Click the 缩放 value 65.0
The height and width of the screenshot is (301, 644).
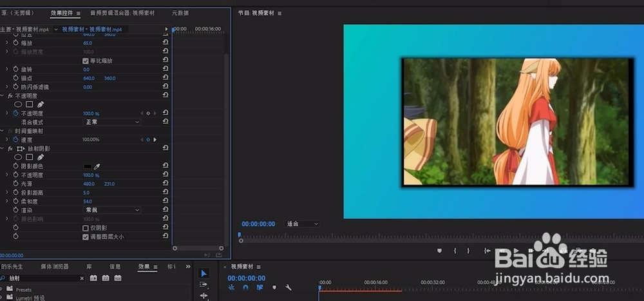[88, 43]
